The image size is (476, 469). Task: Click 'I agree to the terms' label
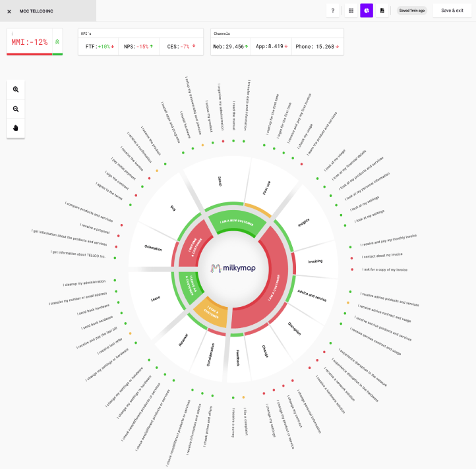(x=109, y=191)
